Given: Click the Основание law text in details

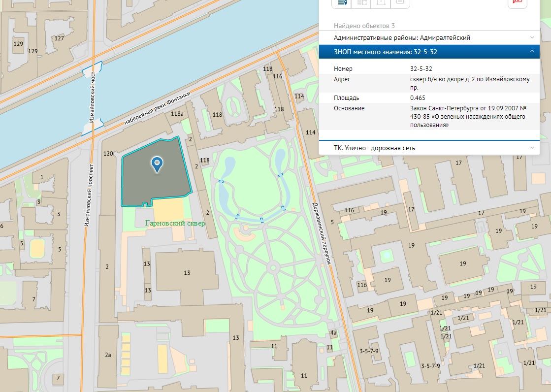Looking at the screenshot, I should click(468, 117).
